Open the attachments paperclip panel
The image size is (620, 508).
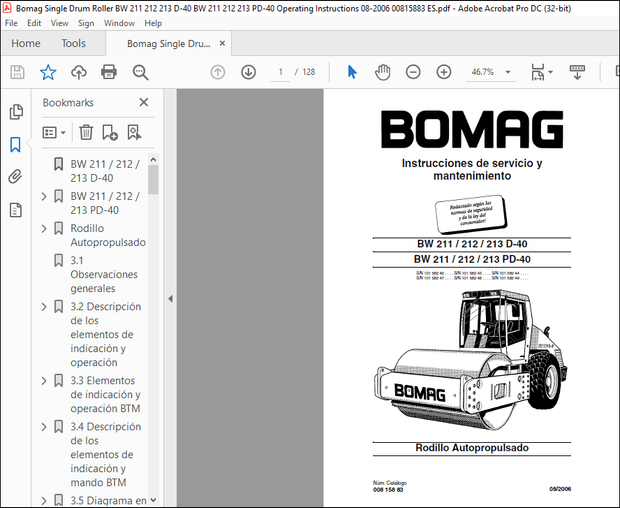[15, 177]
